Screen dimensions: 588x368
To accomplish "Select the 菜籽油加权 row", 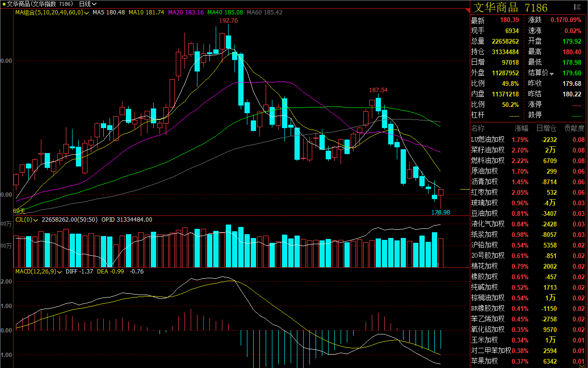I will pos(528,150).
